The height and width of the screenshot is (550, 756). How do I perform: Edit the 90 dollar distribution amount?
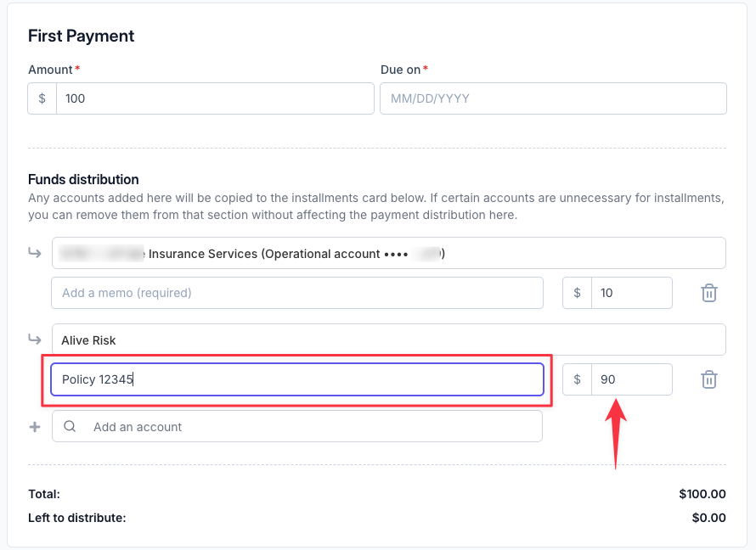click(632, 379)
